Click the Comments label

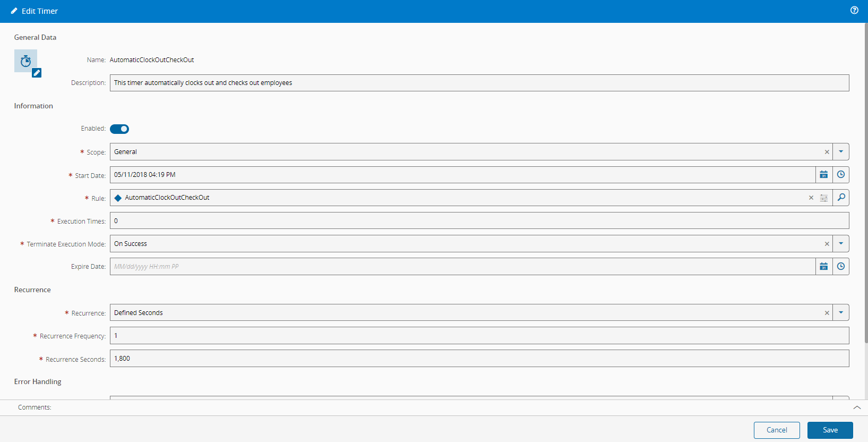35,407
